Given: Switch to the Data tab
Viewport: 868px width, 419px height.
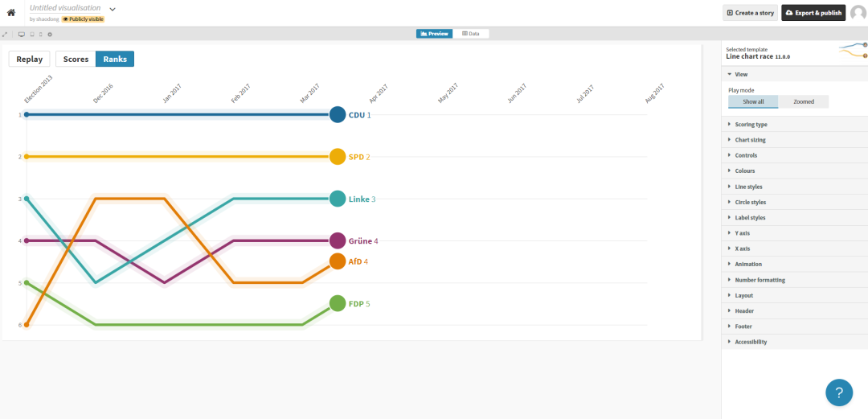Looking at the screenshot, I should tap(471, 34).
